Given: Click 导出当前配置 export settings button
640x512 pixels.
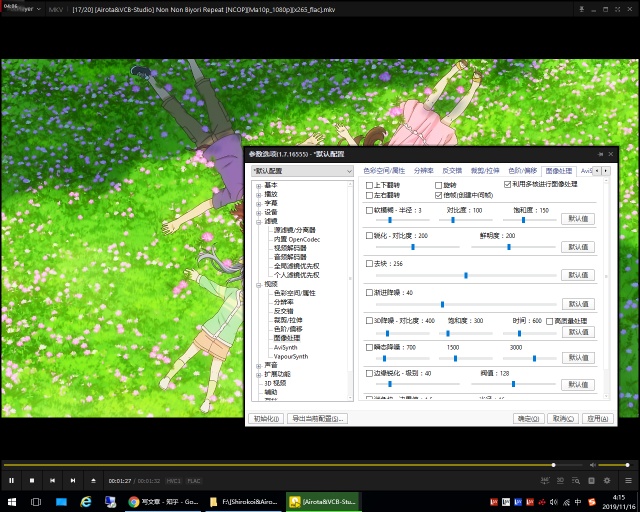Looking at the screenshot, I should coord(318,419).
